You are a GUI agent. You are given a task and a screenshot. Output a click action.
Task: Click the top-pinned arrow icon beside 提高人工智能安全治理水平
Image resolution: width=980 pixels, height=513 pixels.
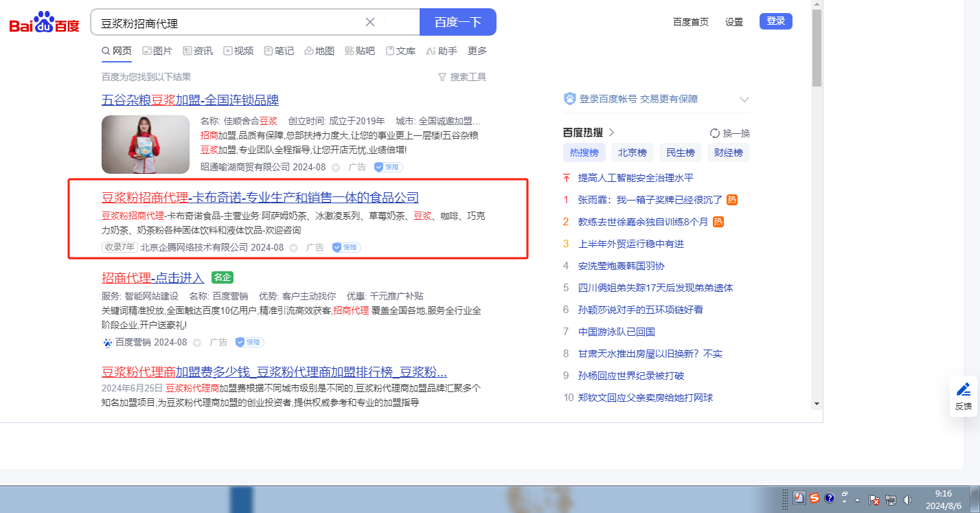(567, 178)
